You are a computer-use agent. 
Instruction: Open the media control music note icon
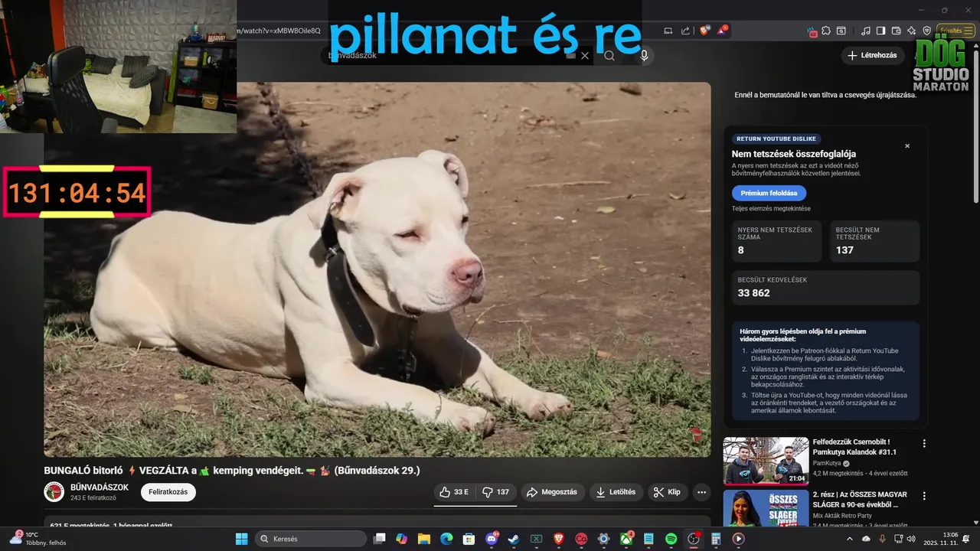coord(866,31)
